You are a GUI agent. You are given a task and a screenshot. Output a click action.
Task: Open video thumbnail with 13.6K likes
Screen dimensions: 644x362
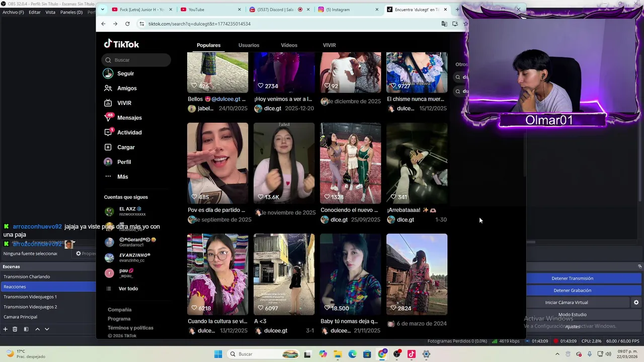(x=284, y=163)
